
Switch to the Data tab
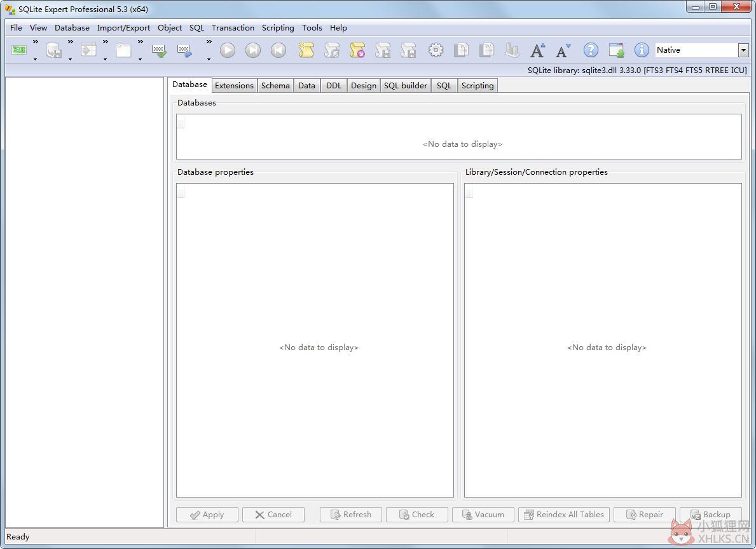306,86
